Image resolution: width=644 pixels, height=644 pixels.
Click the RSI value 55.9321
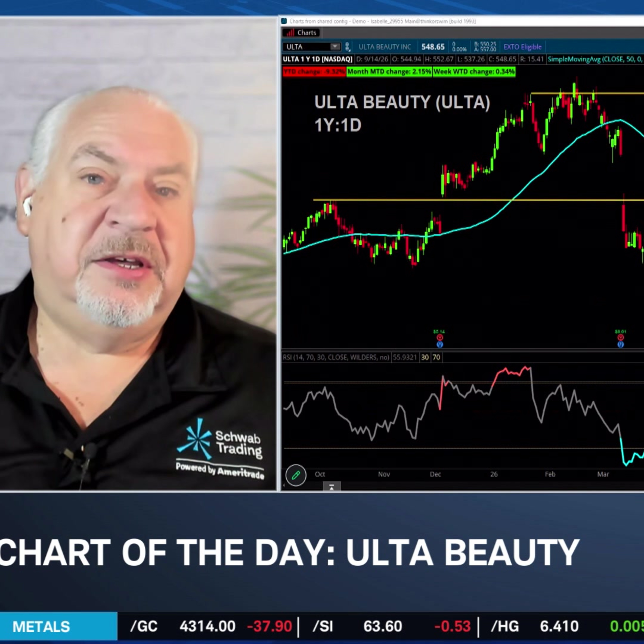tap(405, 357)
